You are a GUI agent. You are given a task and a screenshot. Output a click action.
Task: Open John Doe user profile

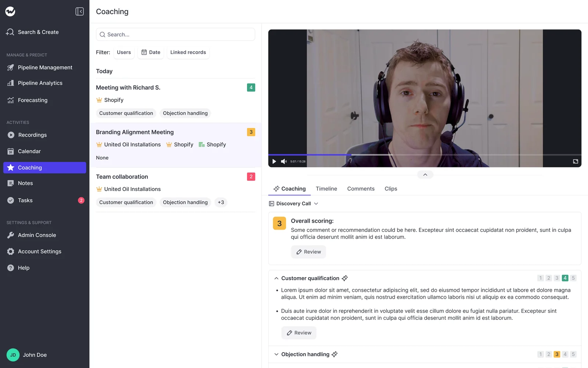click(x=27, y=355)
